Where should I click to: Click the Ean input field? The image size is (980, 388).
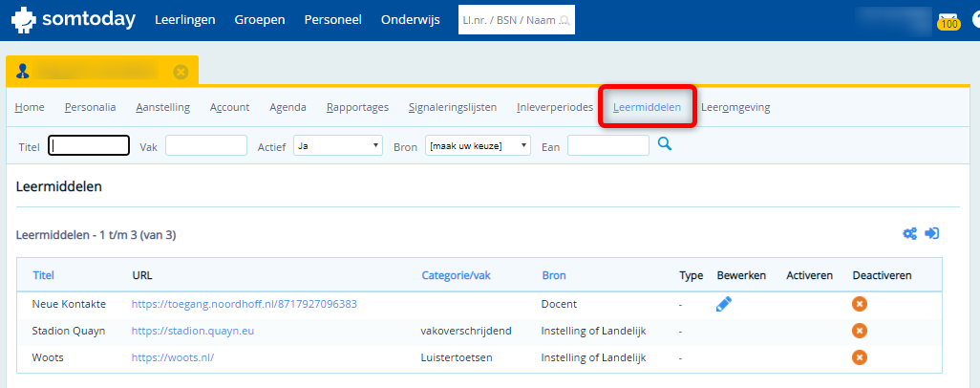point(607,145)
